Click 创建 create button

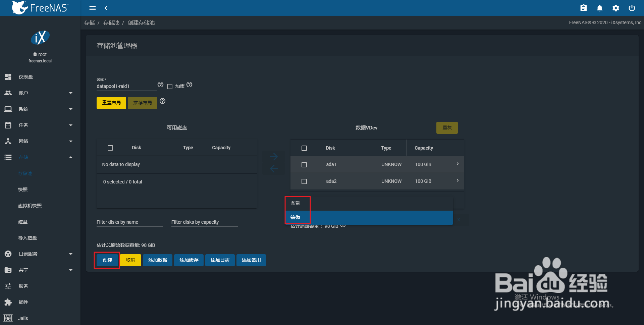click(x=107, y=260)
